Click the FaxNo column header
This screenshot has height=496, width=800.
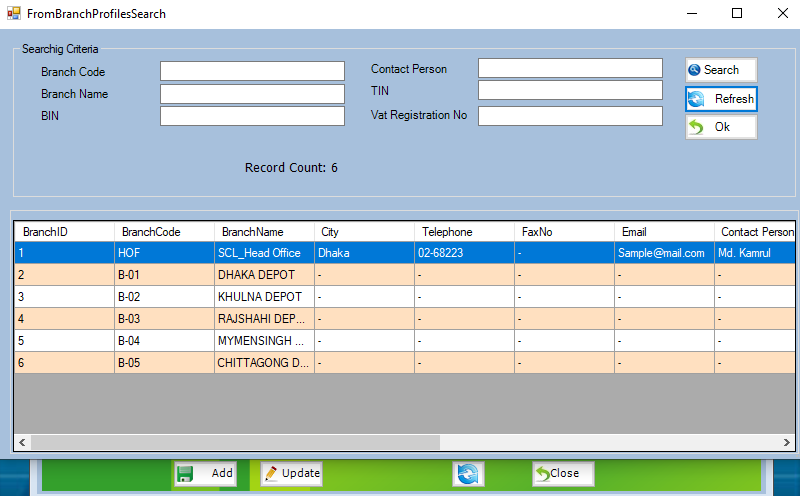(564, 232)
